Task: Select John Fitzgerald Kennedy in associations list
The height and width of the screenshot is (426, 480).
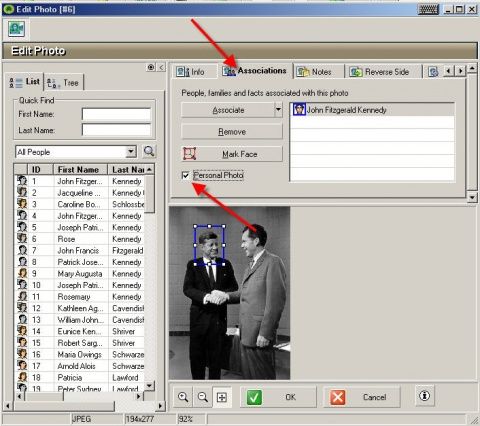Action: (x=372, y=110)
